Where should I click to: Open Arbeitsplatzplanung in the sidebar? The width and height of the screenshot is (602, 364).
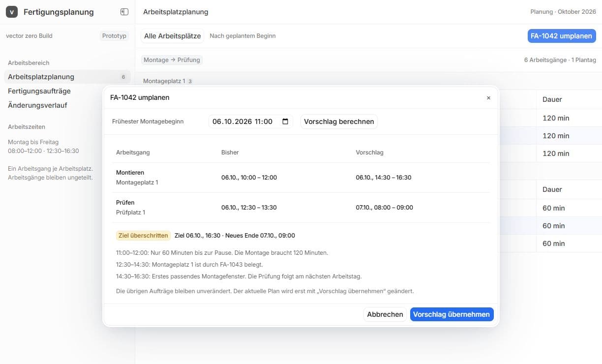[x=67, y=77]
